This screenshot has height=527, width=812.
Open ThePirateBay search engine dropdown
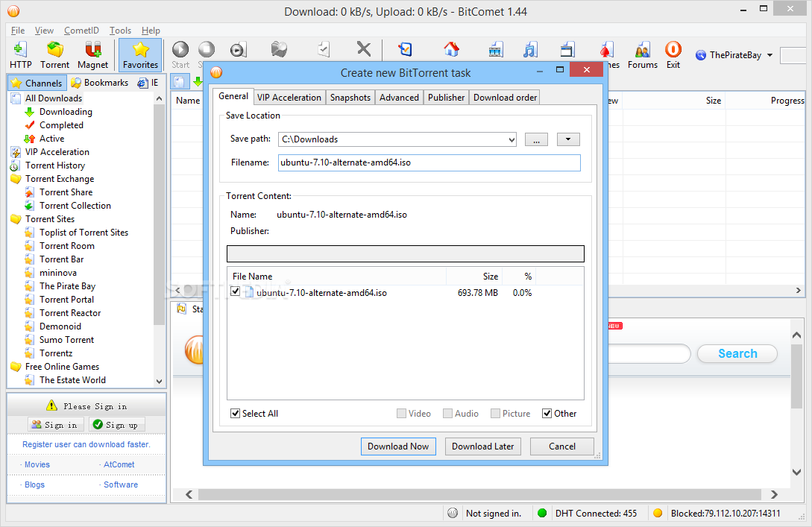tap(770, 55)
